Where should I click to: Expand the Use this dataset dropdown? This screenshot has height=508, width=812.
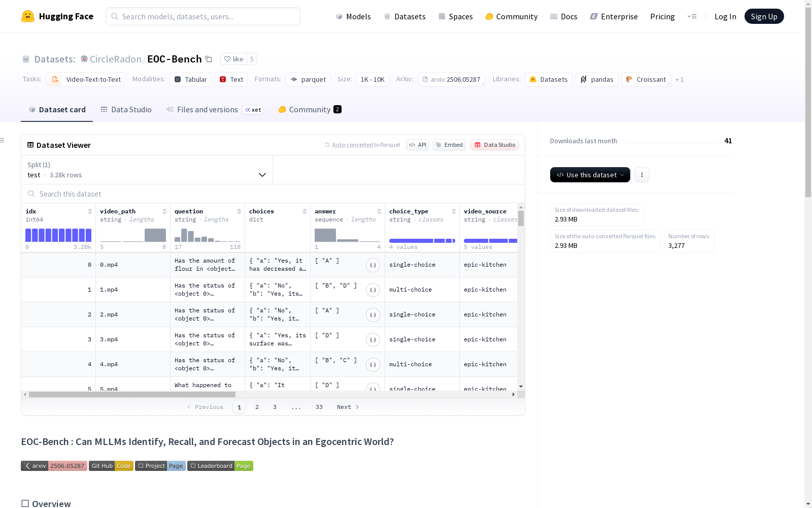tap(590, 175)
